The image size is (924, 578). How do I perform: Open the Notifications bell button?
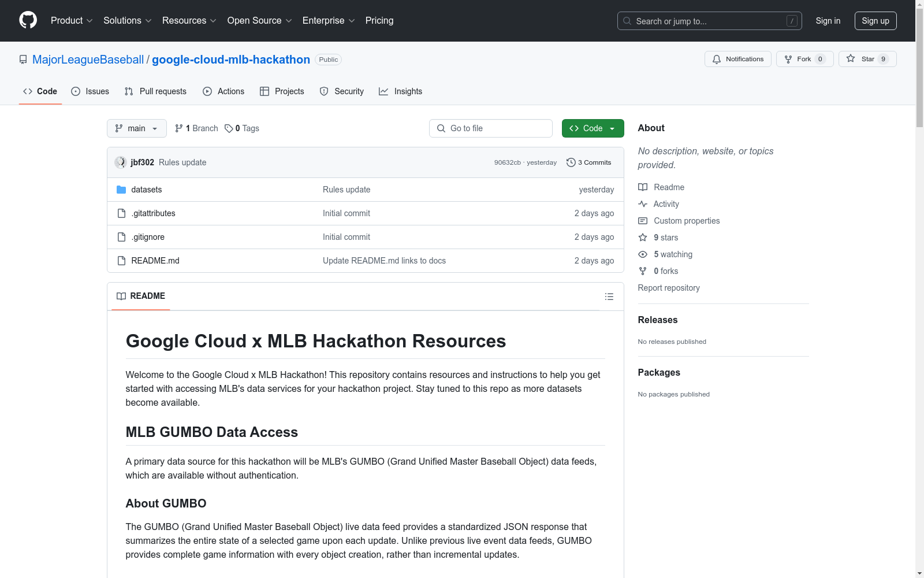coord(737,59)
